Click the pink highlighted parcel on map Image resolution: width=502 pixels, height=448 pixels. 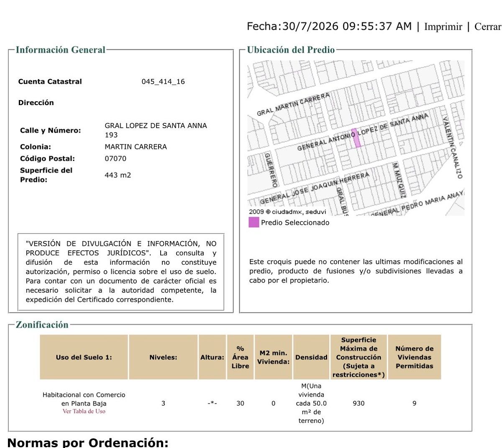click(356, 138)
